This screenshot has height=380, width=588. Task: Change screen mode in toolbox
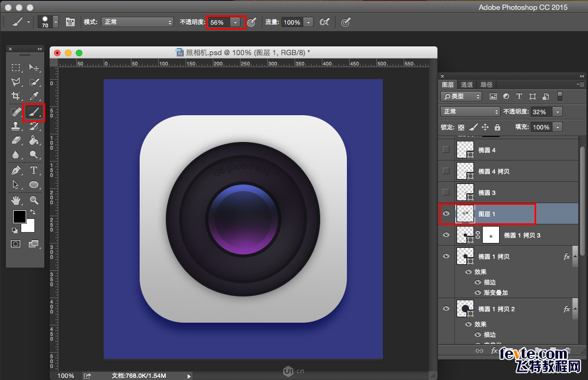33,244
